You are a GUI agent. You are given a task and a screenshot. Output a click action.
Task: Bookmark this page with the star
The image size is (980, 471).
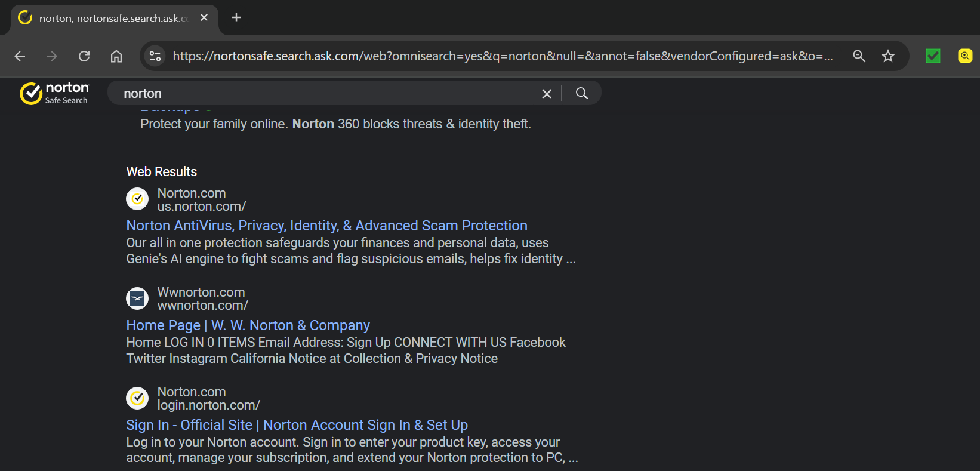(x=888, y=56)
